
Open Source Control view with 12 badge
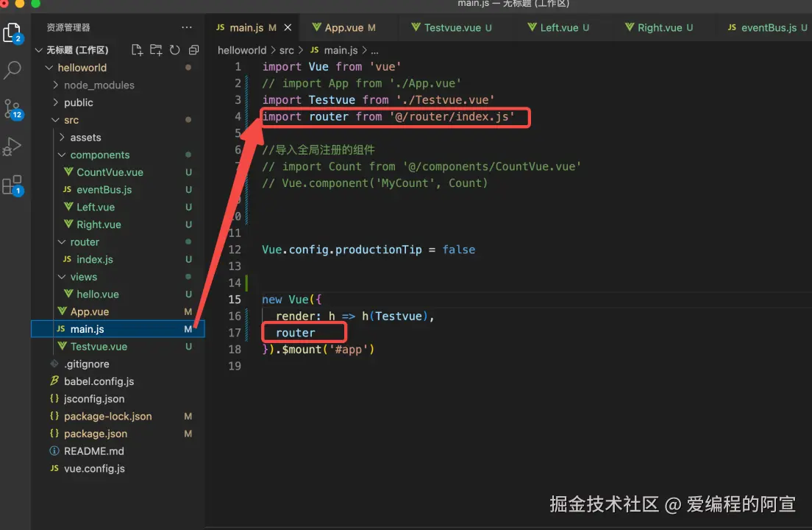[13, 109]
